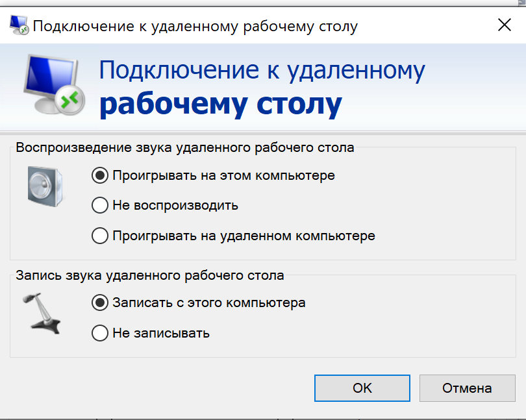The image size is (526, 420).
Task: Pick the 'Не записывать' radio option
Action: (100, 333)
